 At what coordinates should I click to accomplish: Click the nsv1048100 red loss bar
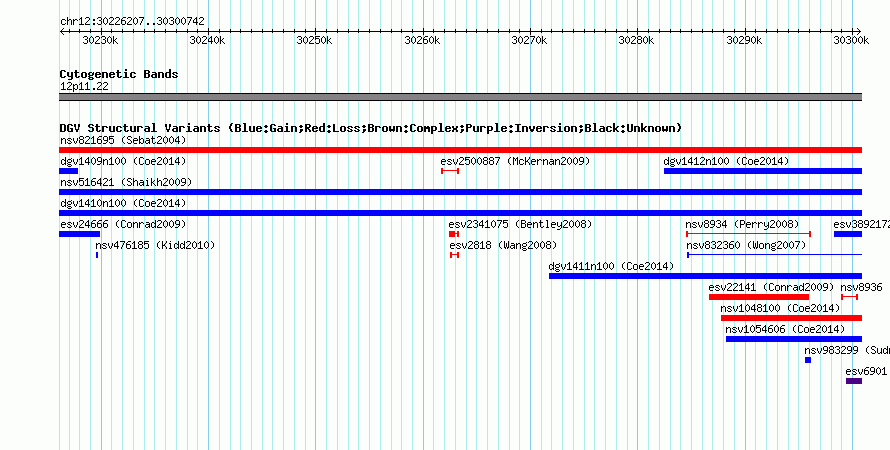tap(791, 318)
